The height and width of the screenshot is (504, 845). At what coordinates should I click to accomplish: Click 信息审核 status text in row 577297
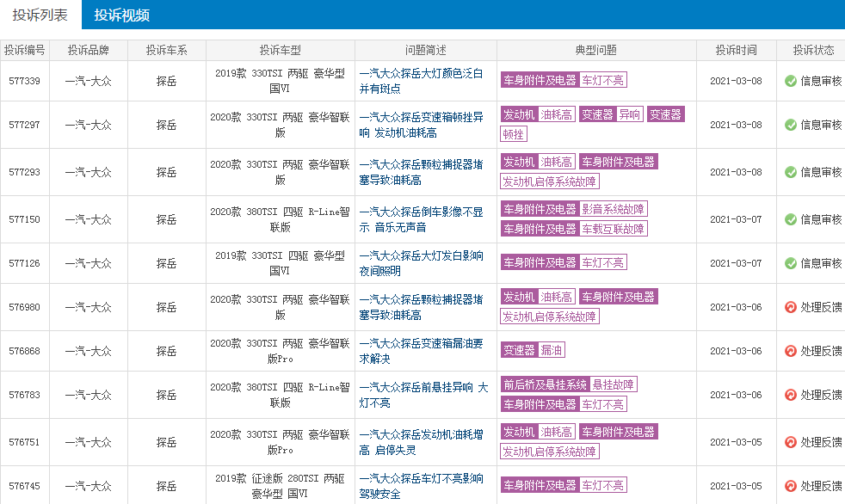[822, 125]
